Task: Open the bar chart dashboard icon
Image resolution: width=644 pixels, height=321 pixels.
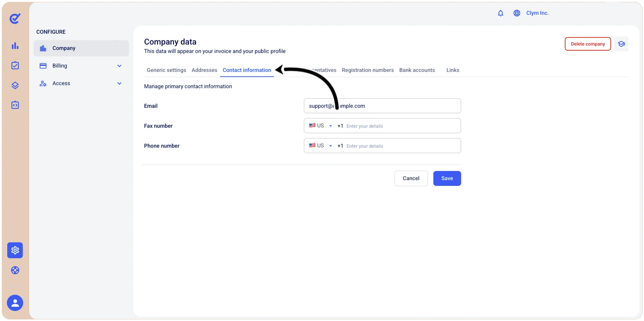Action: 15,46
